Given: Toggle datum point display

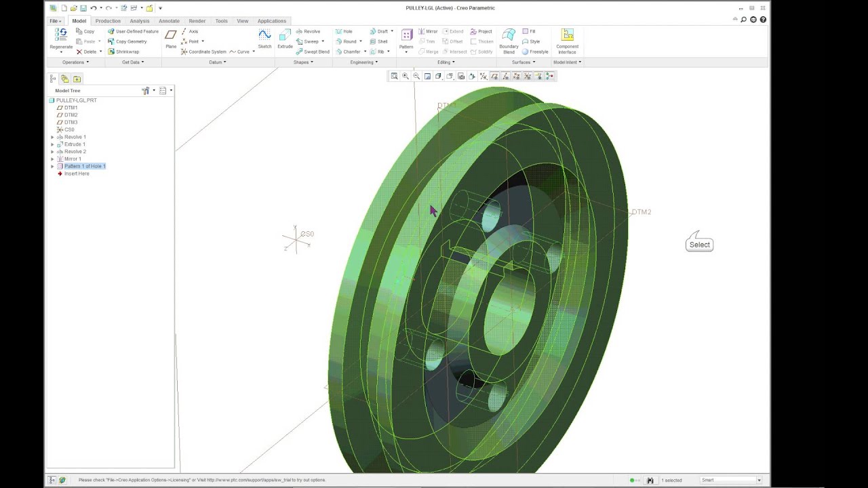Looking at the screenshot, I should (517, 76).
